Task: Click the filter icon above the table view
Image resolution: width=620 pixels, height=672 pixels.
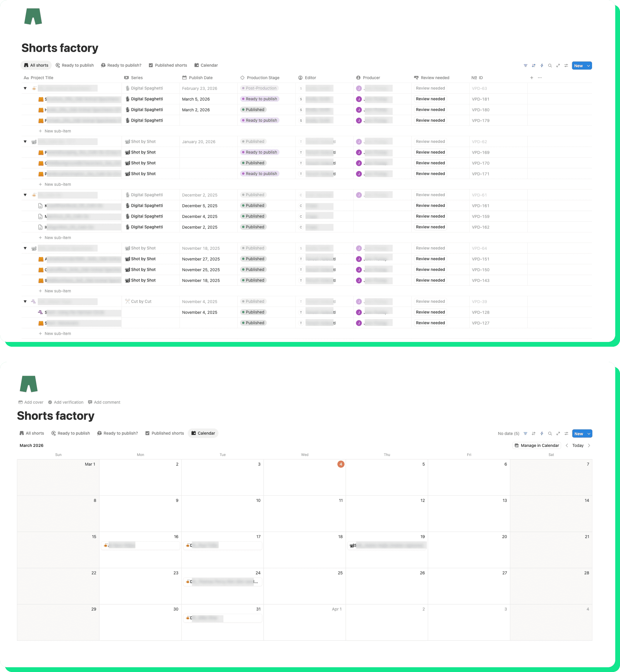Action: (525, 66)
